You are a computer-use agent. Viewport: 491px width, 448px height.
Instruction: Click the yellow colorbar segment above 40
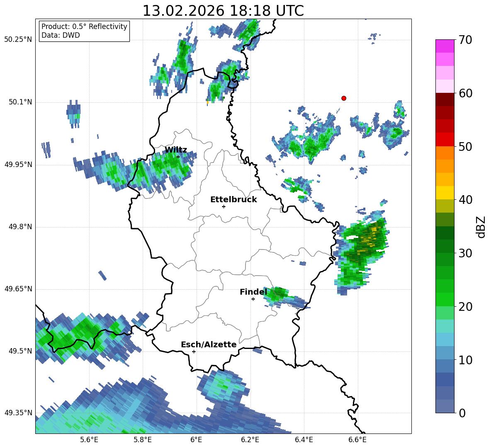point(445,193)
